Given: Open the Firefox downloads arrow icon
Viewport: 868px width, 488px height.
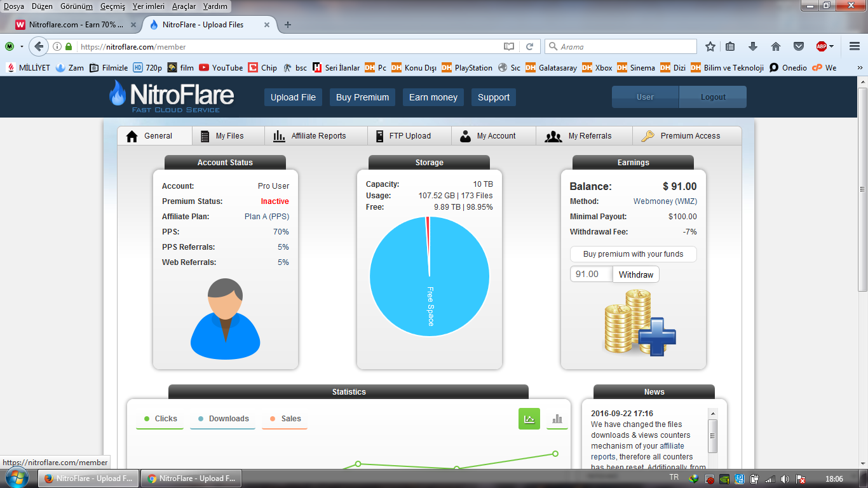Looking at the screenshot, I should point(753,46).
